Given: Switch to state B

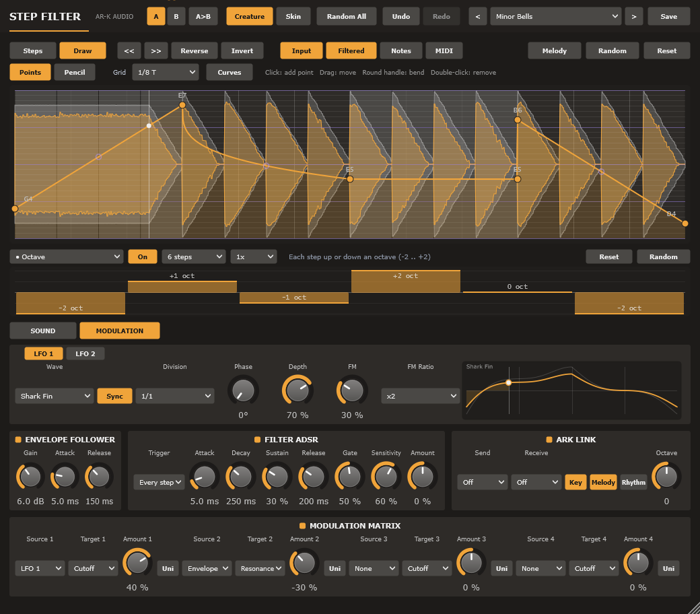Looking at the screenshot, I should coord(176,17).
